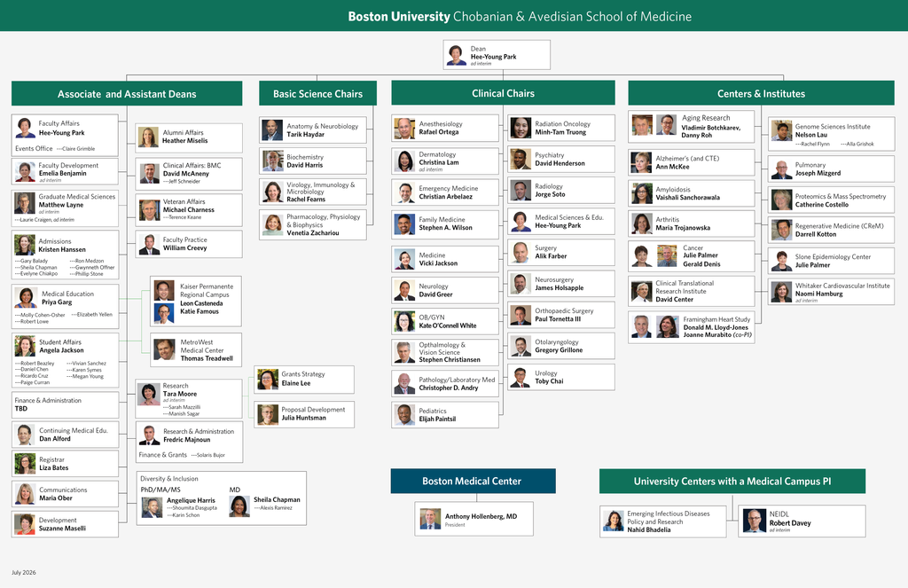Image resolution: width=908 pixels, height=588 pixels.
Task: Click the Finance & Administration TBD box
Action: pos(66,405)
